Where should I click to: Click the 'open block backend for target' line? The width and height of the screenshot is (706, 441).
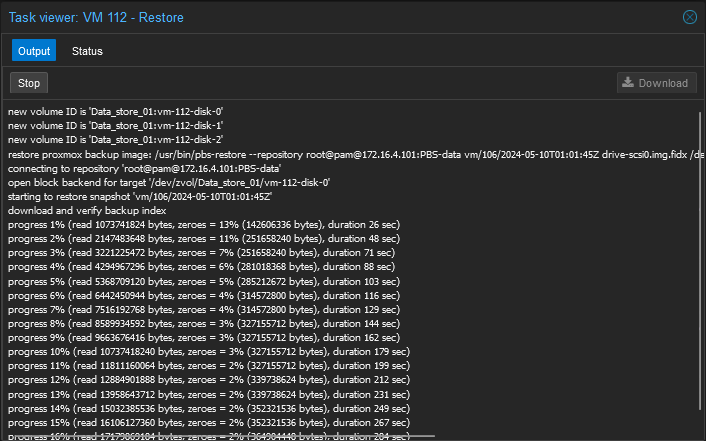[169, 182]
